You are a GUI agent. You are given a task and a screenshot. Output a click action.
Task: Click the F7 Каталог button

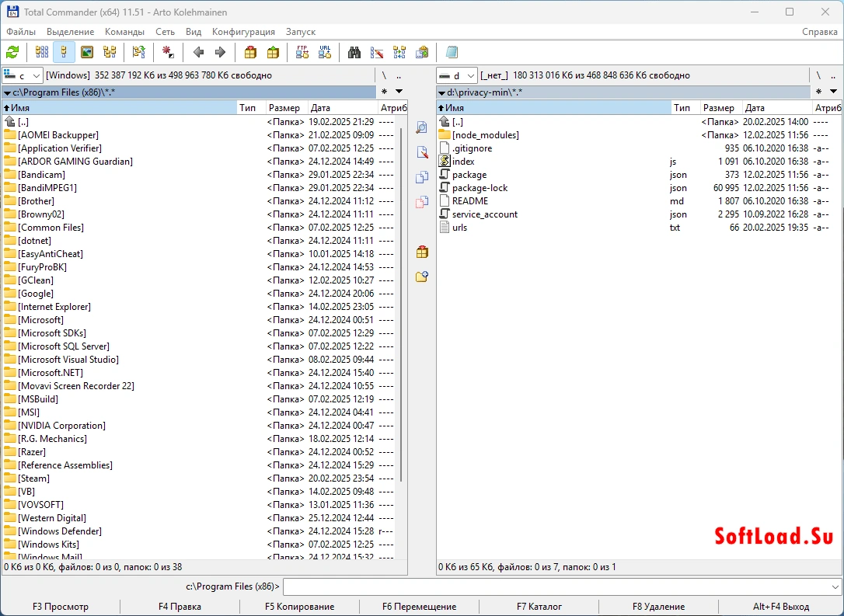(539, 607)
